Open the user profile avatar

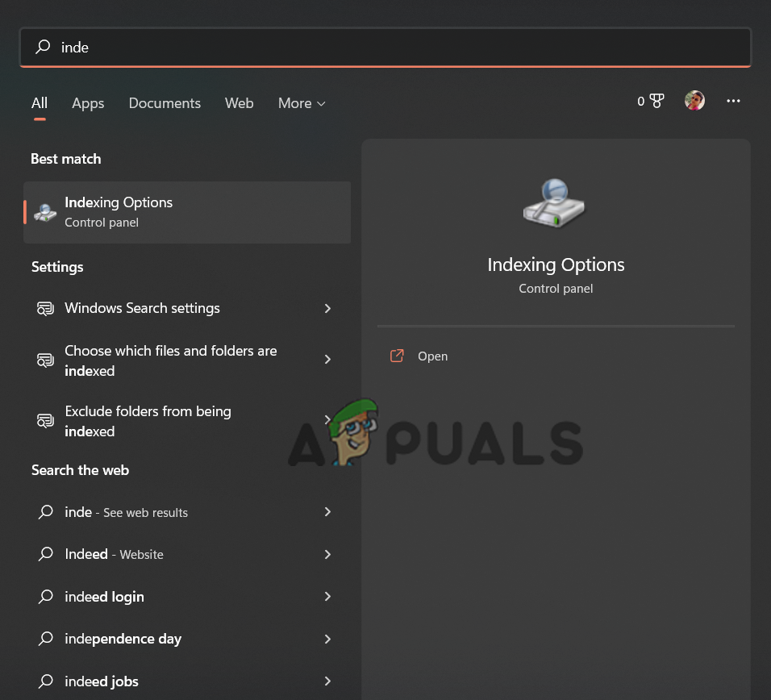(x=694, y=101)
